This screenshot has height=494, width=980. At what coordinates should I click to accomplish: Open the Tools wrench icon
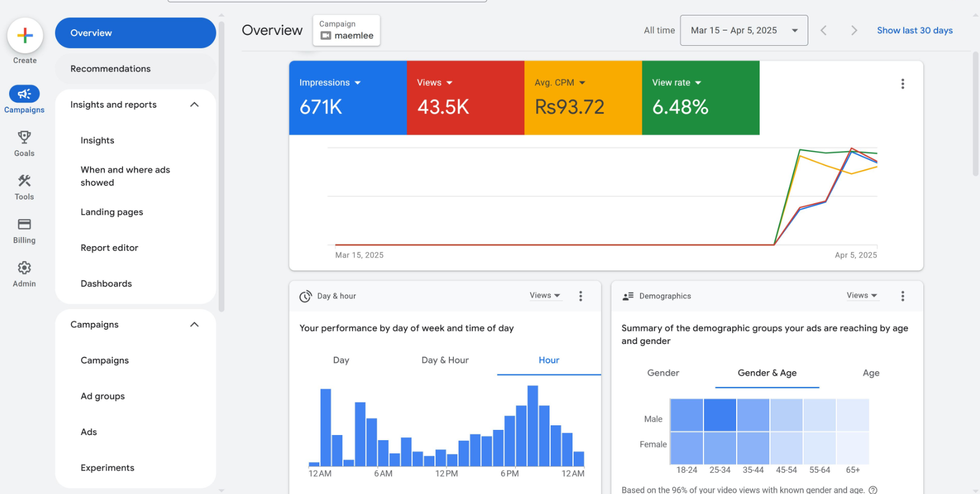(x=24, y=181)
